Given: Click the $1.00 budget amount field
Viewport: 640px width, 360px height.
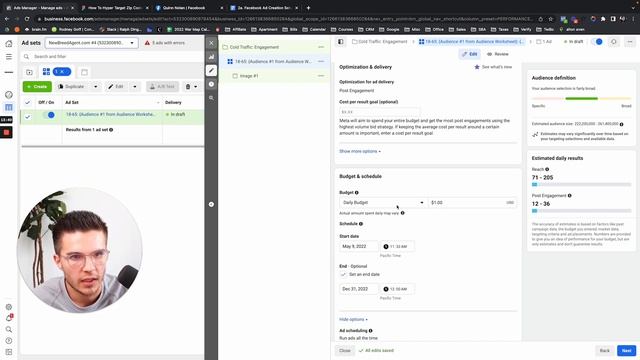Looking at the screenshot, I should [x=472, y=202].
